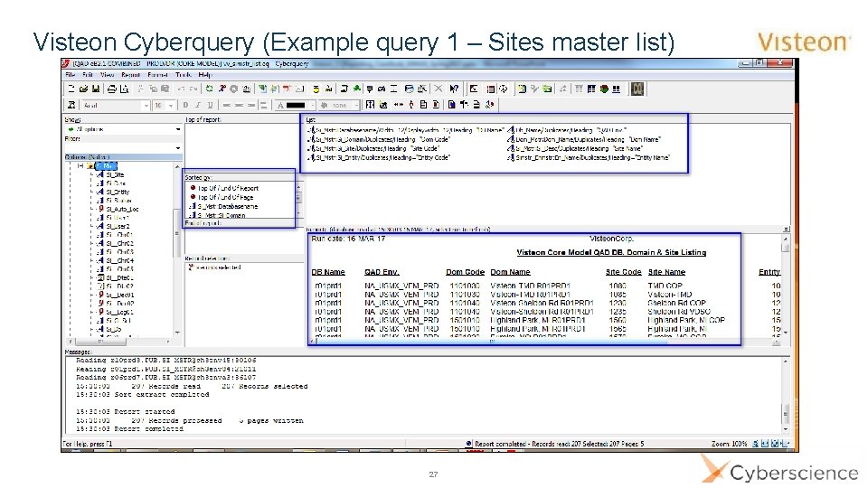868x488 pixels.
Task: Click the black text color swatch
Action: 296,105
